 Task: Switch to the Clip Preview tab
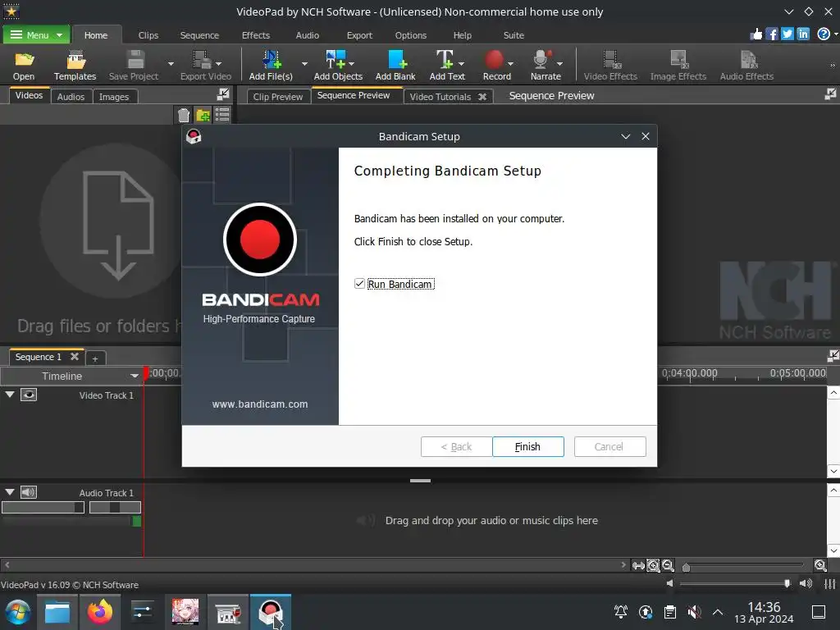click(278, 97)
